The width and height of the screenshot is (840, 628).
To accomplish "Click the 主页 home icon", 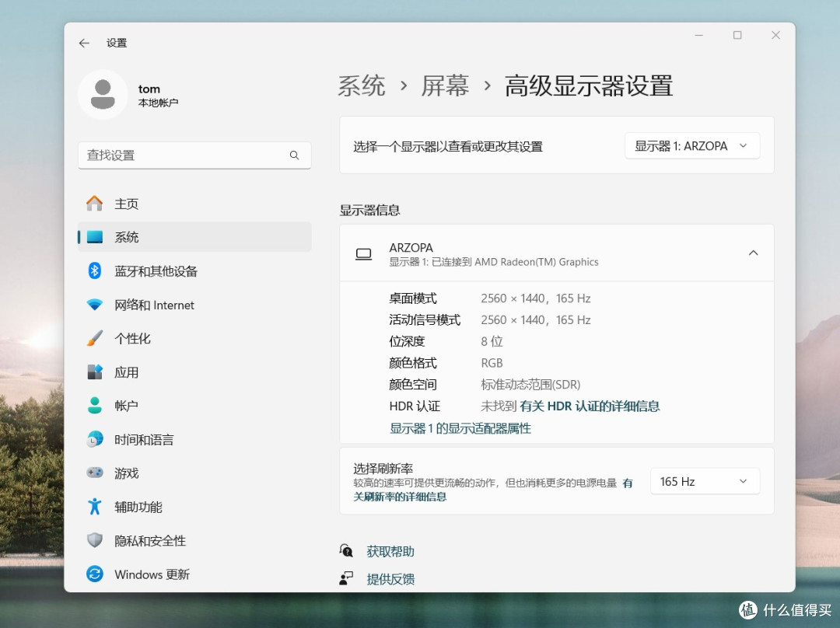I will [94, 204].
